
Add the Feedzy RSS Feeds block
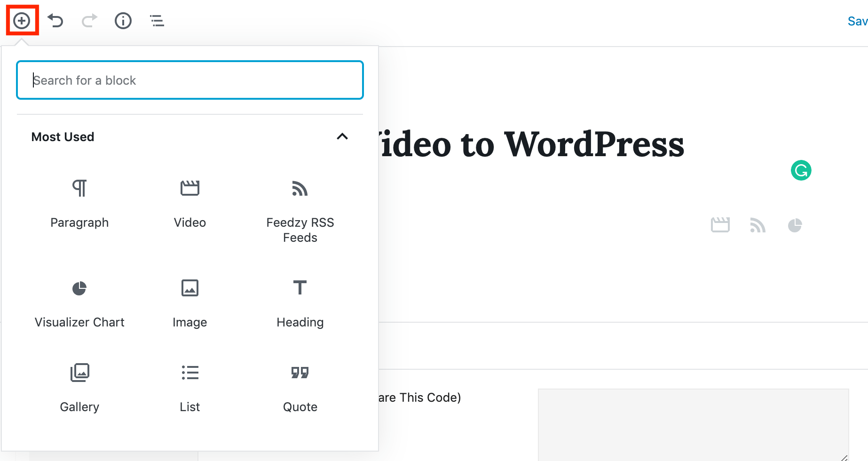[x=300, y=209]
